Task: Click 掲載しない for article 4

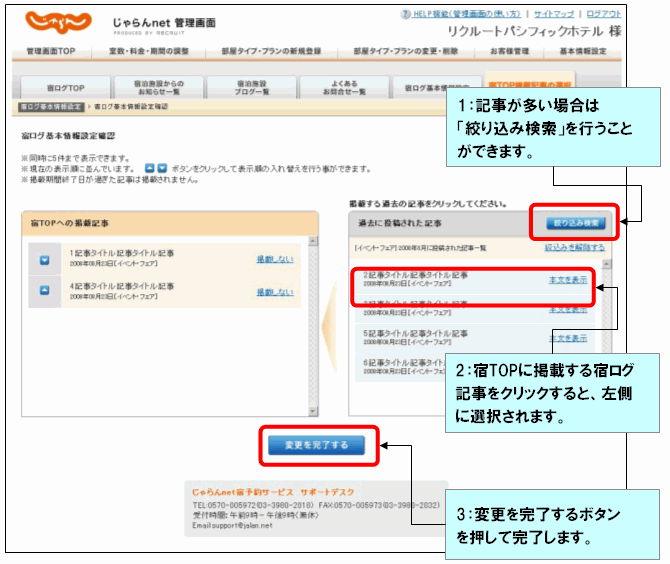Action: point(275,292)
